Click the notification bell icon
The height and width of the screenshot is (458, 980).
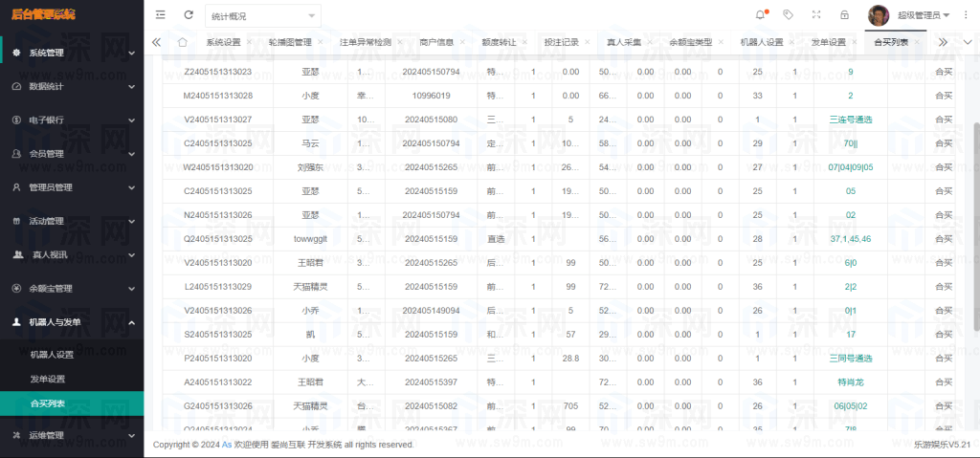pyautogui.click(x=761, y=15)
